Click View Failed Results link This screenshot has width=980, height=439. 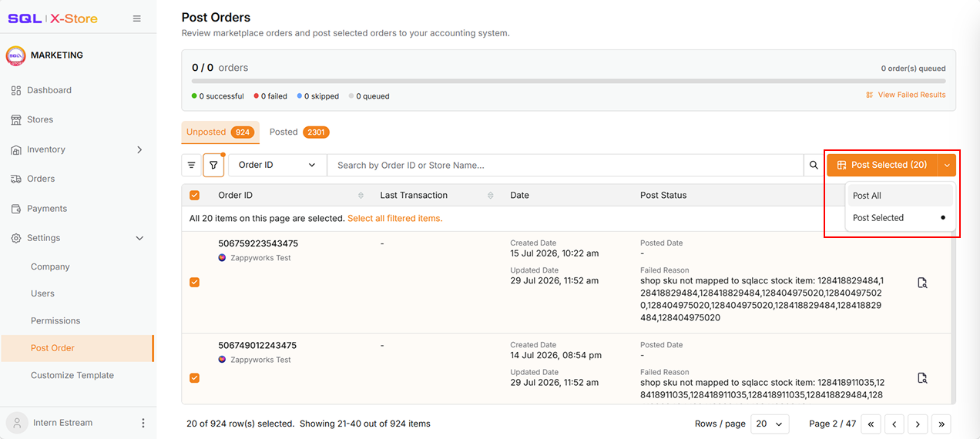(905, 95)
